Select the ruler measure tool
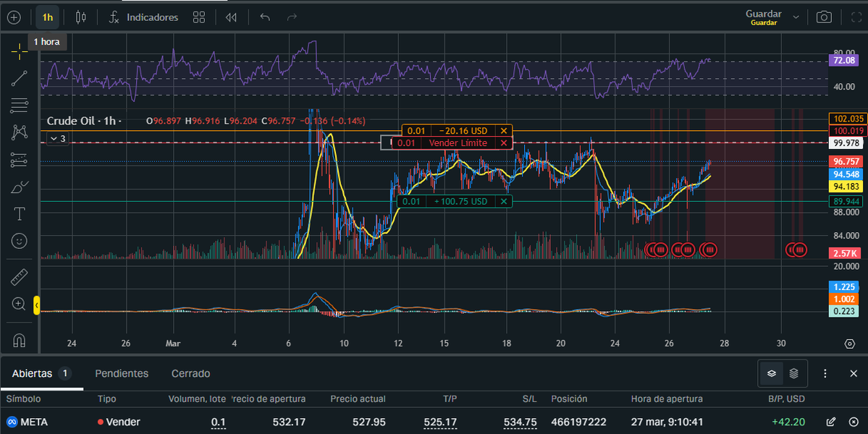Screen dimensions: 868x434 [x=20, y=277]
